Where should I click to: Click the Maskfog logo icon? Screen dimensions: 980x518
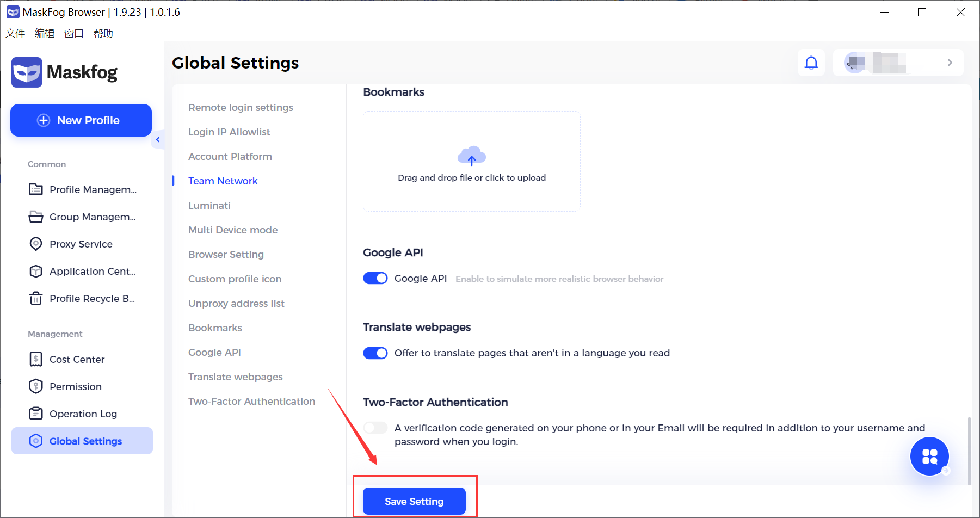(x=27, y=72)
